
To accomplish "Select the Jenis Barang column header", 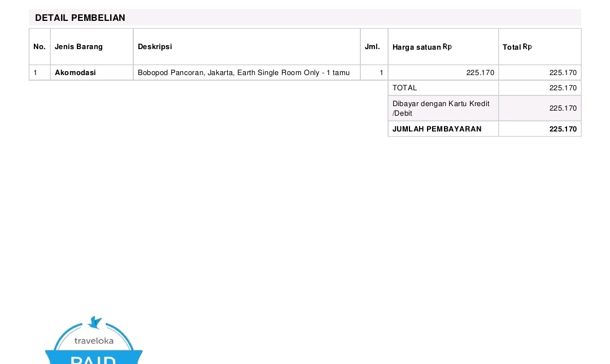I will [92, 47].
